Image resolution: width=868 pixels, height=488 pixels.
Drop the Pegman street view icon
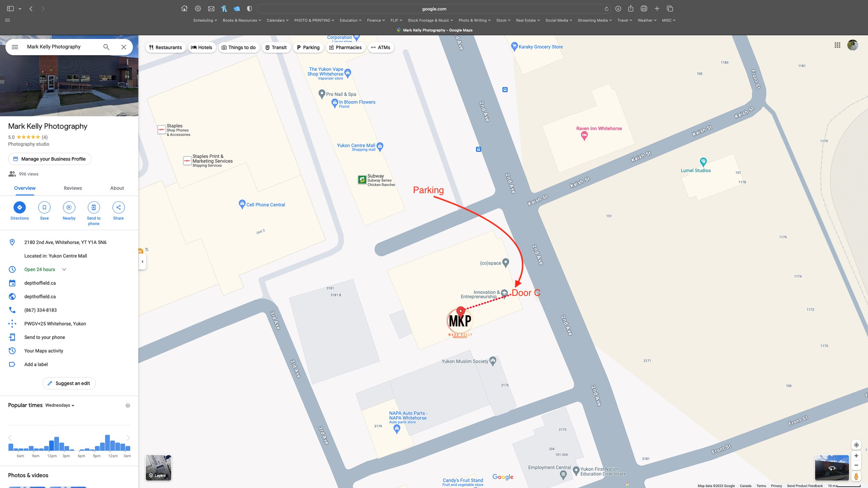click(856, 477)
